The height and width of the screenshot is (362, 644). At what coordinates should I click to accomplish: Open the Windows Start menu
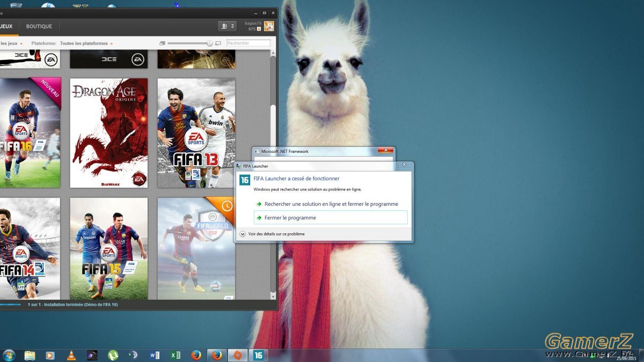(x=9, y=355)
